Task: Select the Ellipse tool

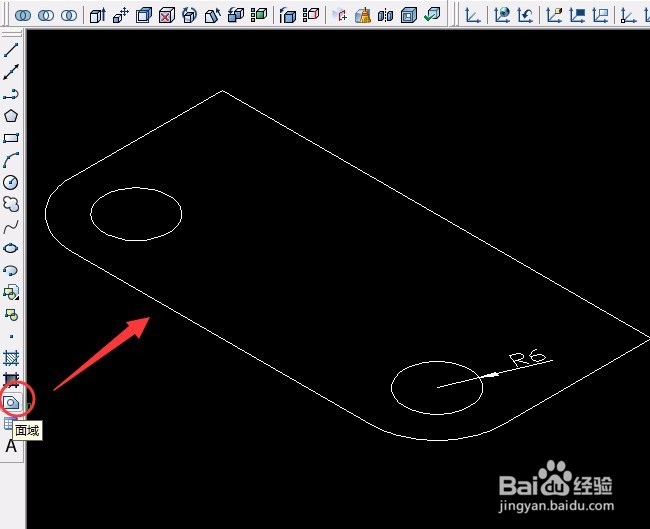Action: coord(11,248)
